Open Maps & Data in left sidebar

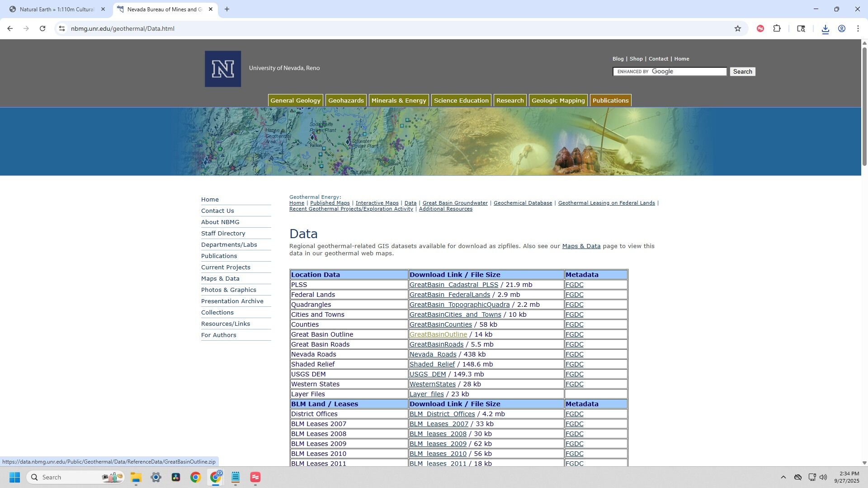coord(220,278)
